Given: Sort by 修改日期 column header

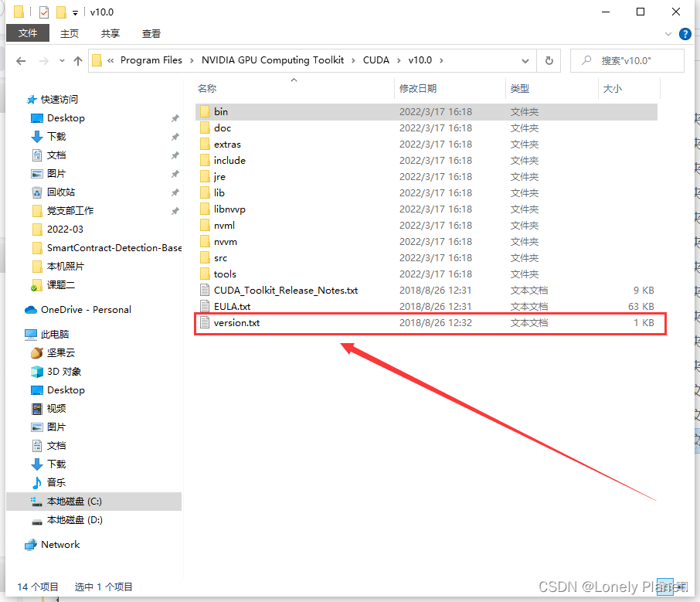Looking at the screenshot, I should 450,88.
